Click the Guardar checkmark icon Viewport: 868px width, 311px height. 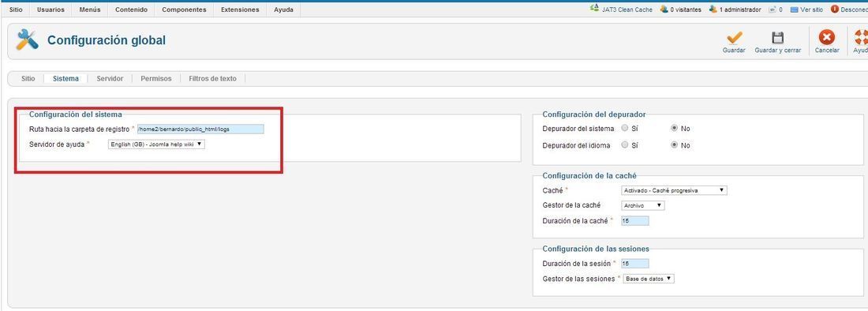734,38
